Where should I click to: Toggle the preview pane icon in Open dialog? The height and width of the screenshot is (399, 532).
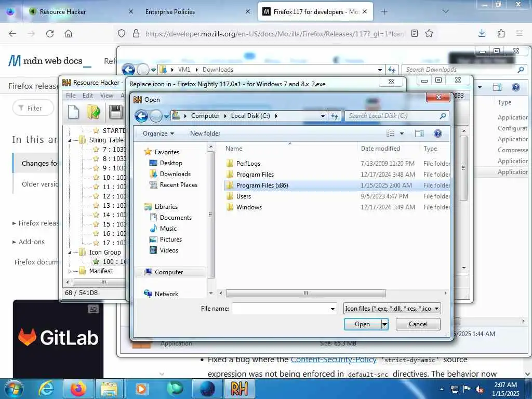(x=419, y=134)
